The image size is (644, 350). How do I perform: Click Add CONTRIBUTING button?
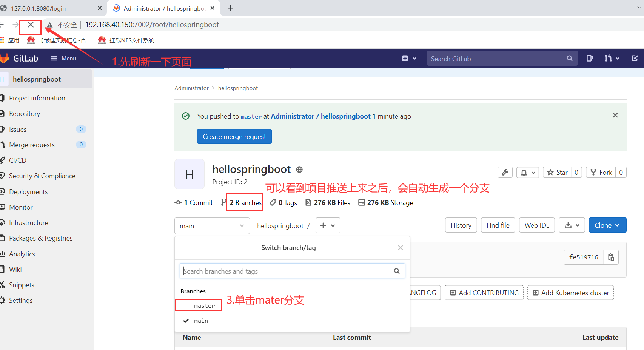point(484,293)
